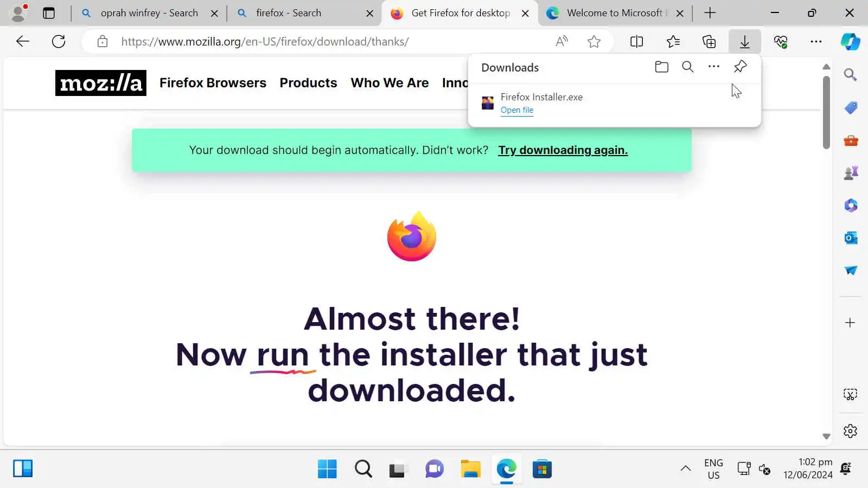
Task: Open sidebar Microsoft 365 icon
Action: coord(851,206)
